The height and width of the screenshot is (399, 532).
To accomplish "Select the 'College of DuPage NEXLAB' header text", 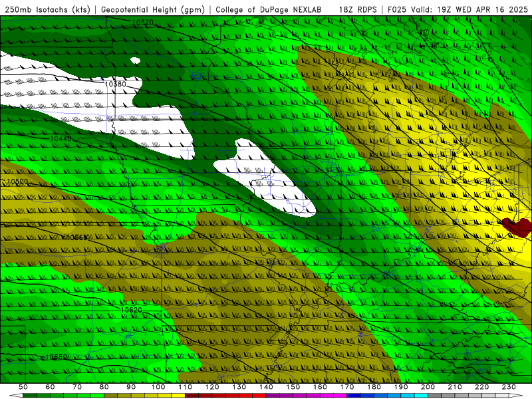I will (x=268, y=10).
